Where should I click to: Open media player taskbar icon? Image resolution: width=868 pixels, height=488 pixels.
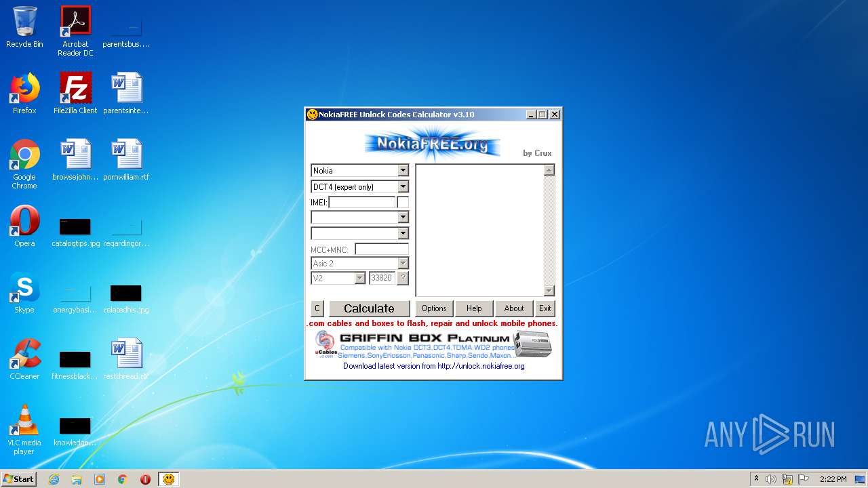click(100, 479)
